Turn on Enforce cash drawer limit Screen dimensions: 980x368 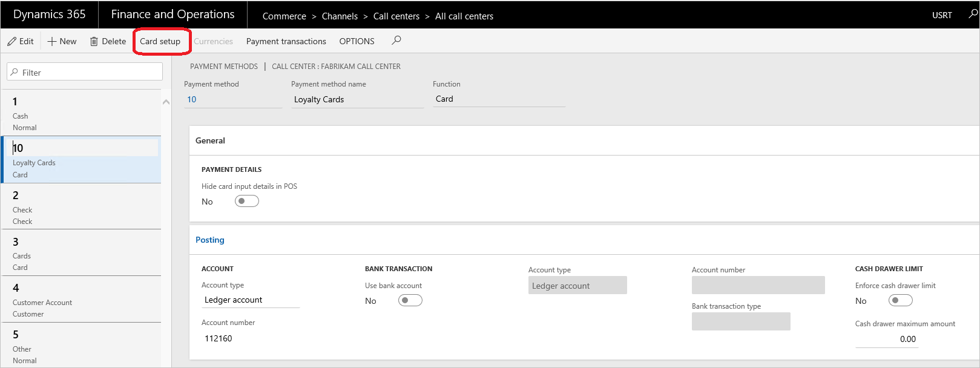pos(900,300)
